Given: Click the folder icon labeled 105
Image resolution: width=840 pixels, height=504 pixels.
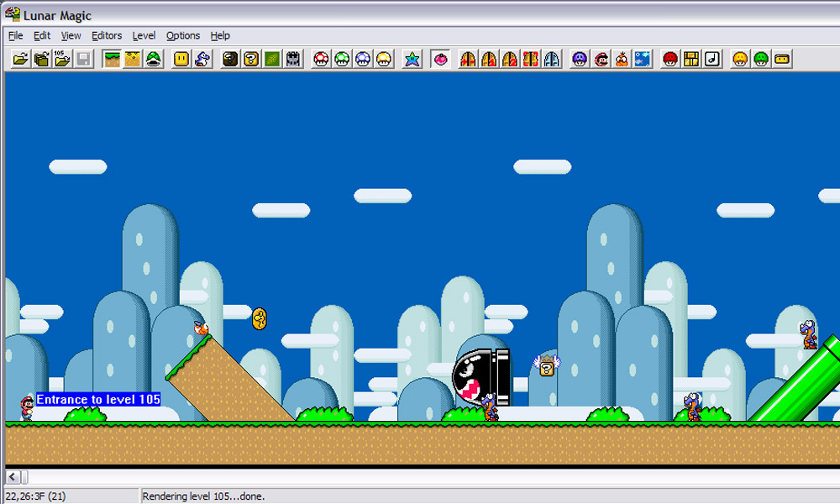Looking at the screenshot, I should [62, 59].
